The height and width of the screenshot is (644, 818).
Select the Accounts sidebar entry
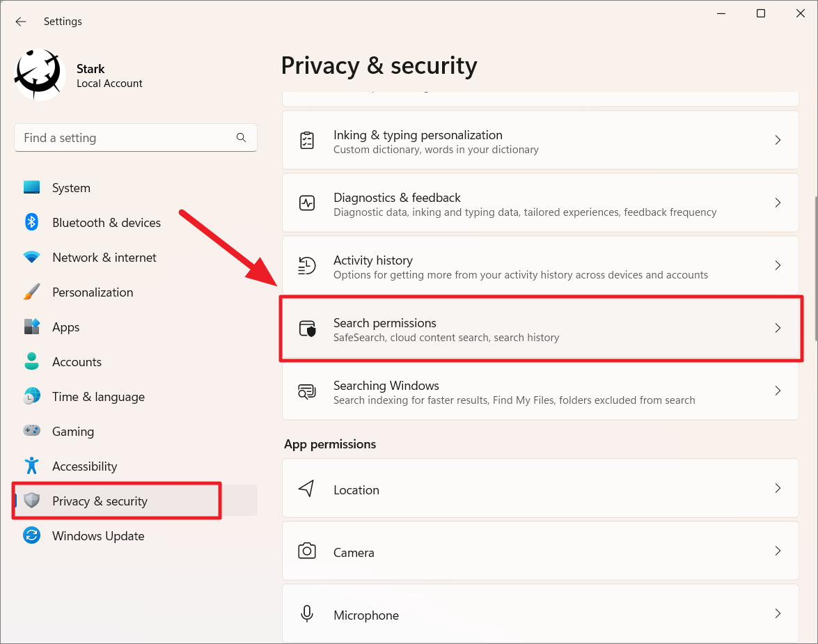(x=77, y=361)
